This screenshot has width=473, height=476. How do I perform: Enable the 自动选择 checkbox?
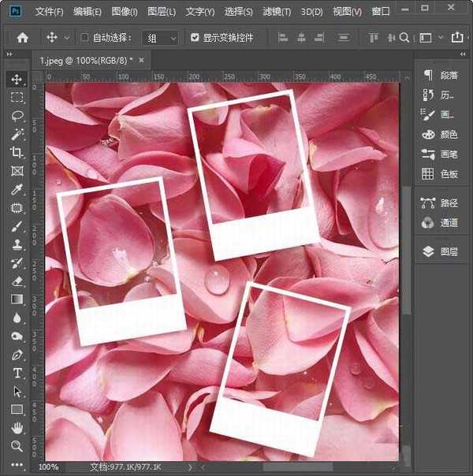[x=85, y=37]
